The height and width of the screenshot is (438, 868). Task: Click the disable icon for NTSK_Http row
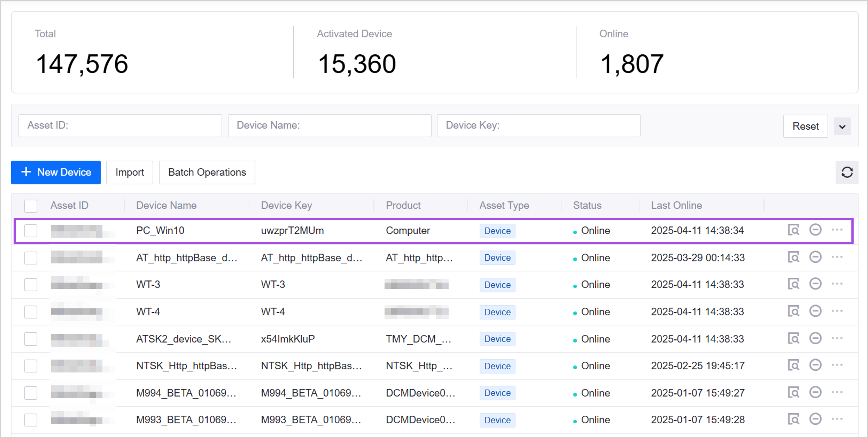point(815,365)
